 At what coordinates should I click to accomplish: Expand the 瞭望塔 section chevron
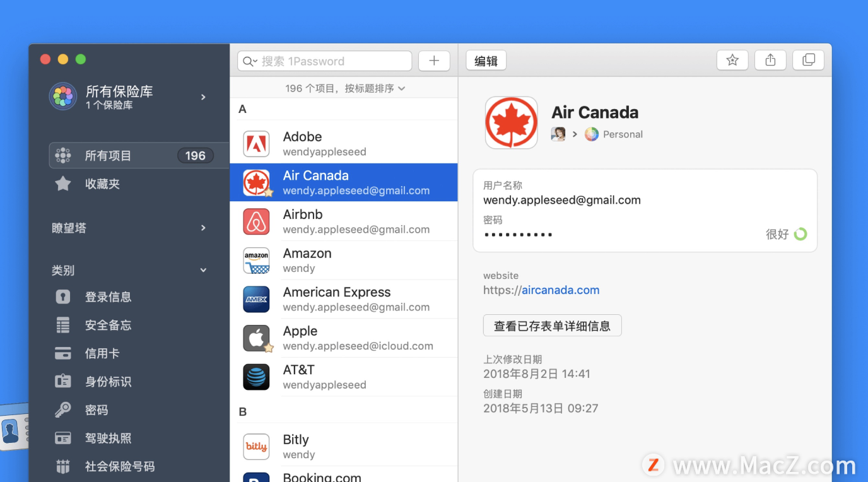[203, 228]
